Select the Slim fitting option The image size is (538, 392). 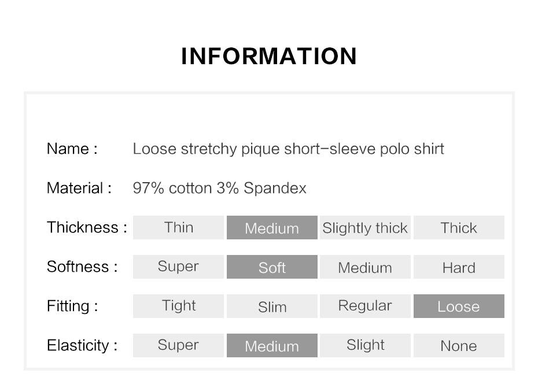point(272,306)
